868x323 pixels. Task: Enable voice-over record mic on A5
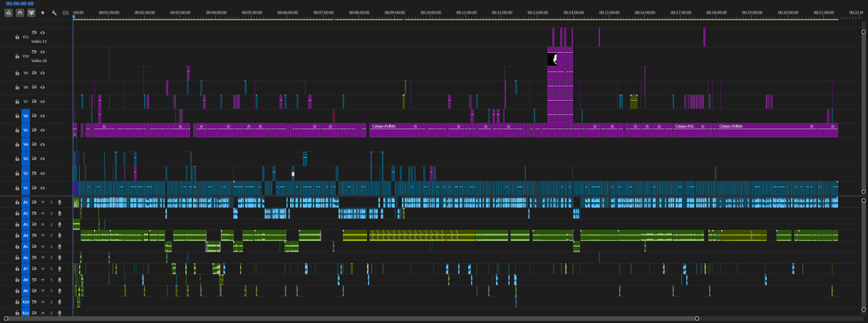[x=60, y=246]
